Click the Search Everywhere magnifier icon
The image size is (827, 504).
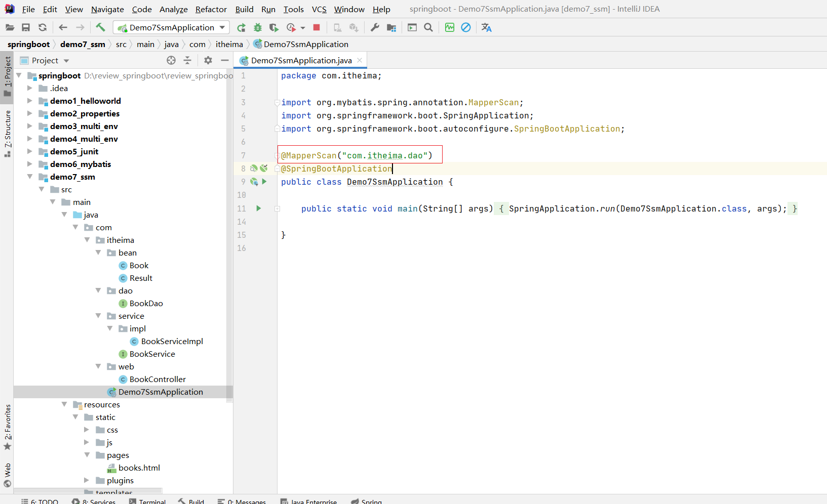tap(428, 27)
